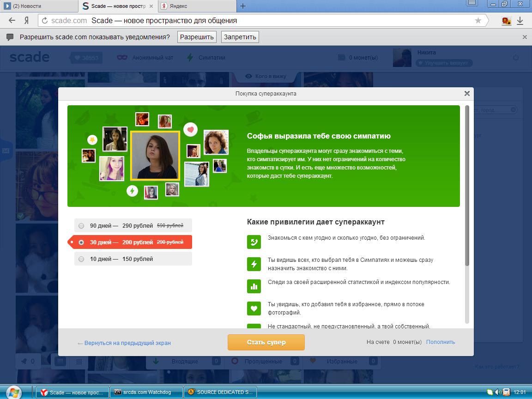
Task: Click the extension icon beside downloads
Action: click(x=506, y=21)
